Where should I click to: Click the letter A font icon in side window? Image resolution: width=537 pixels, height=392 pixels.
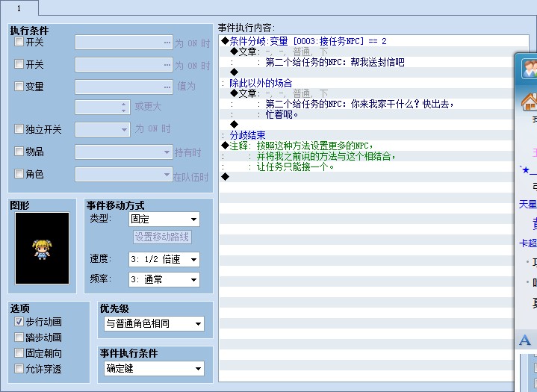point(525,340)
